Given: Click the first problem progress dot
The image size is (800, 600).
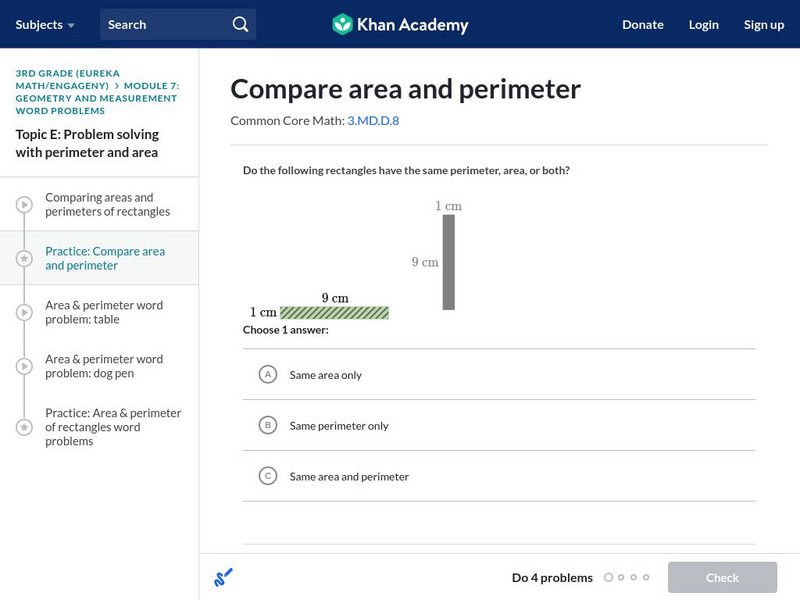Looking at the screenshot, I should [608, 577].
